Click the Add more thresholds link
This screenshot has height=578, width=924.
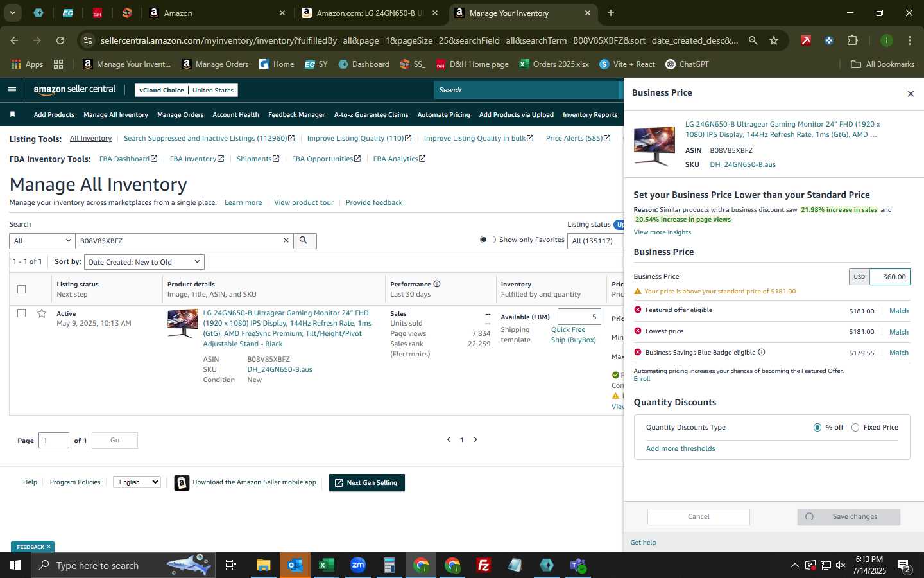pyautogui.click(x=680, y=448)
